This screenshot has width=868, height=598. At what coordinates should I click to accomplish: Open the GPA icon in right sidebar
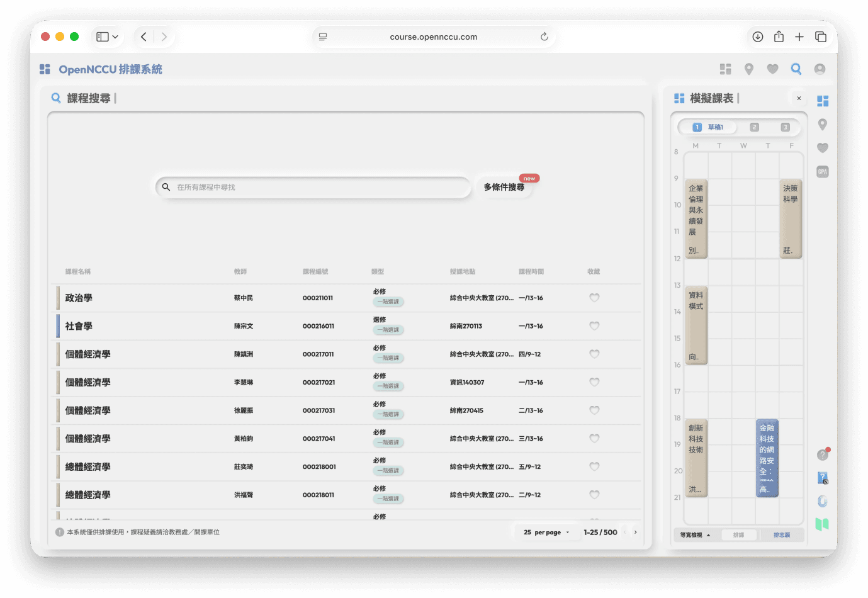(822, 172)
